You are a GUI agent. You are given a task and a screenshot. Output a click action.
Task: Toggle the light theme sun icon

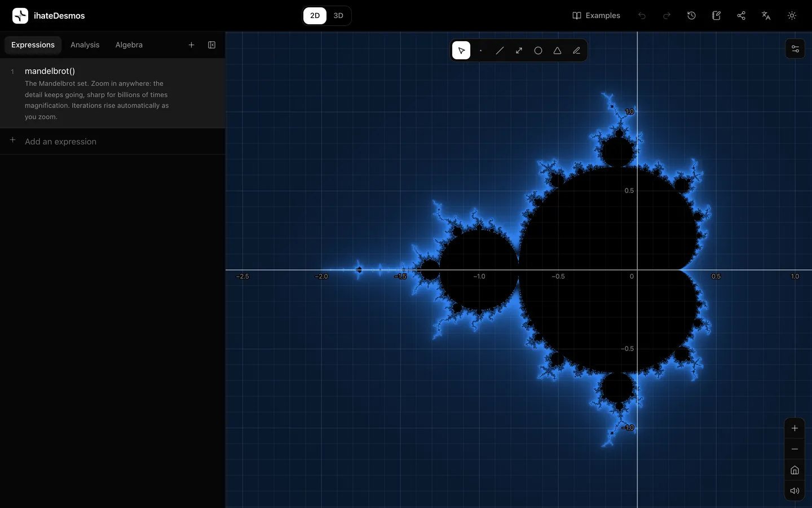tap(792, 16)
